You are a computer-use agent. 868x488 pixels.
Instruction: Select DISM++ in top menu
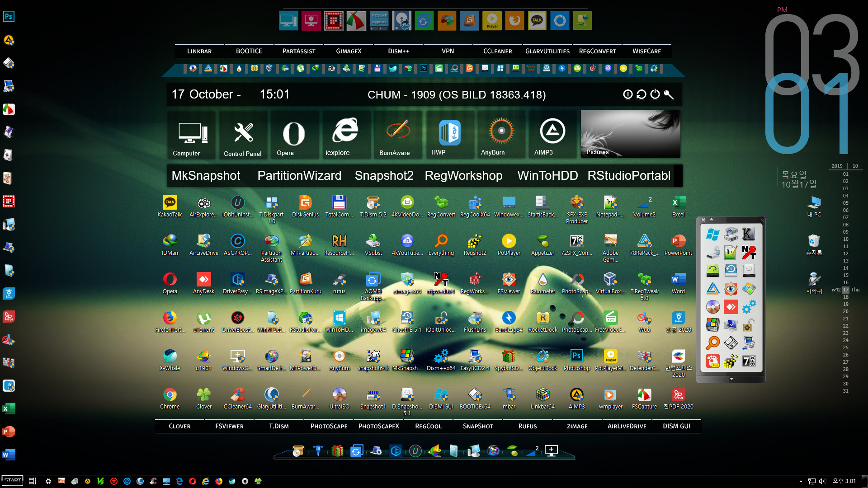click(398, 51)
